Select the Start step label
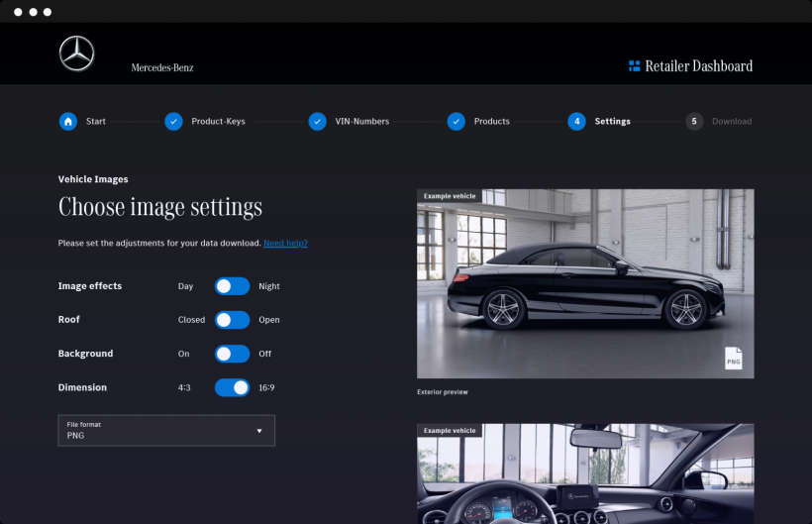Image resolution: width=812 pixels, height=524 pixels. [x=96, y=121]
